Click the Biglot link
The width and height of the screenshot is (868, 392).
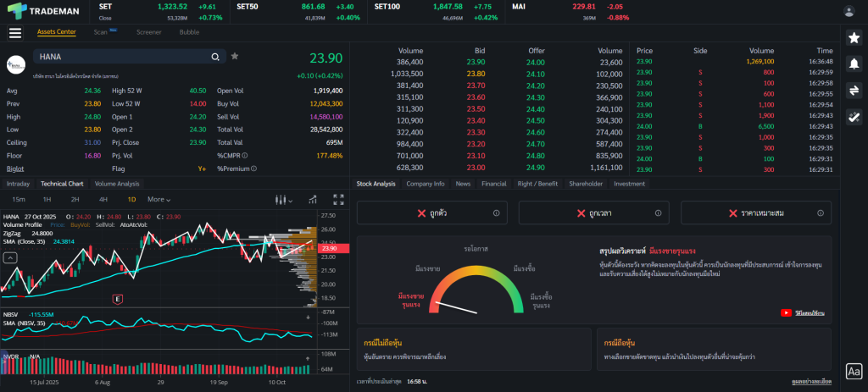tap(15, 168)
